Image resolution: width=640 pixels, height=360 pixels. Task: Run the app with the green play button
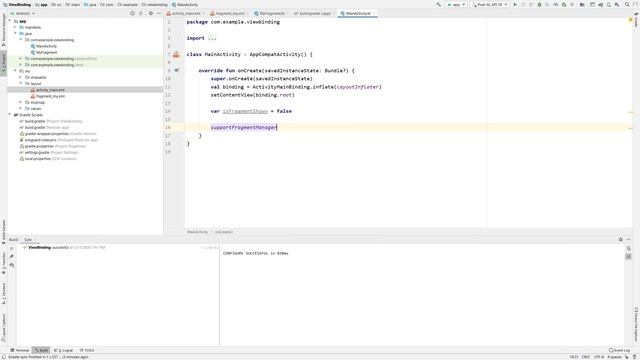(515, 4)
